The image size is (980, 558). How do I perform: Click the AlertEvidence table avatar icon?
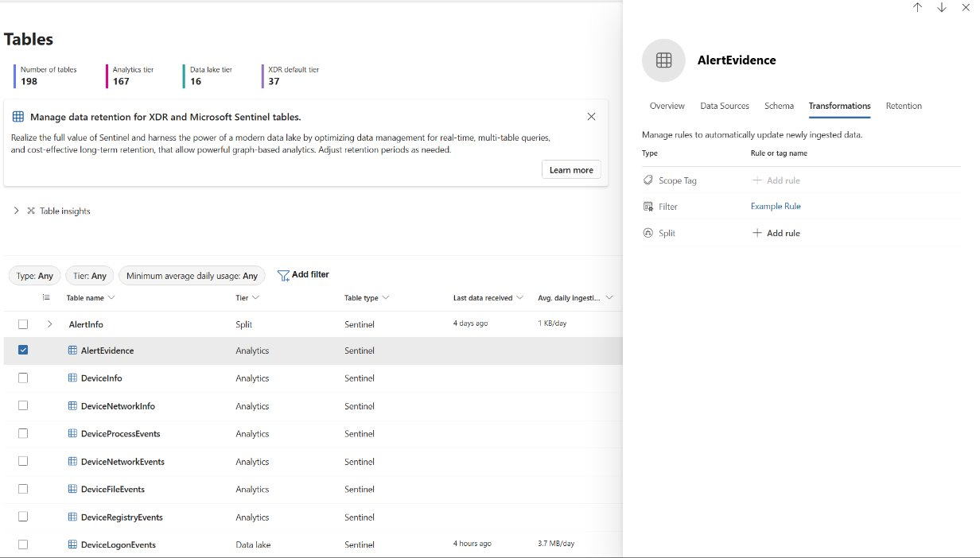click(663, 60)
